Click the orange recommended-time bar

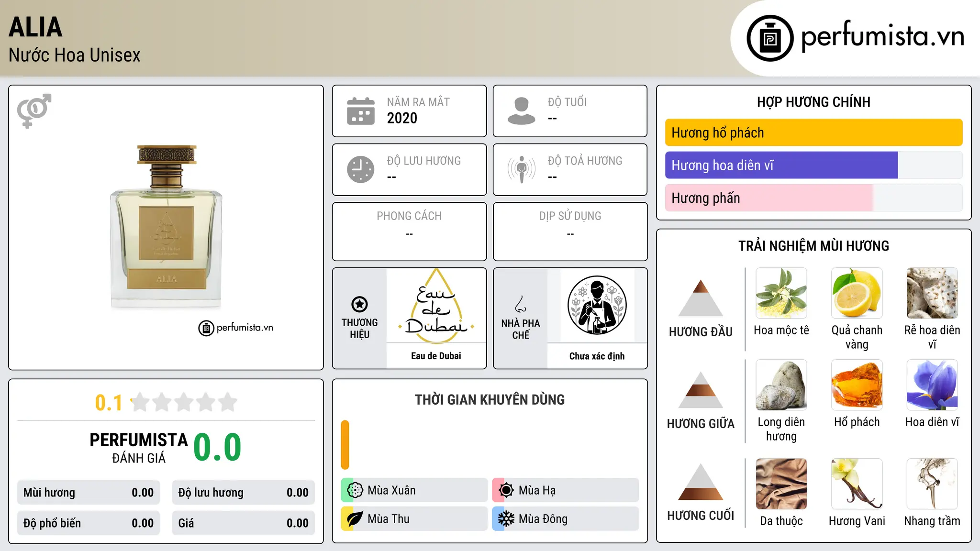tap(345, 445)
